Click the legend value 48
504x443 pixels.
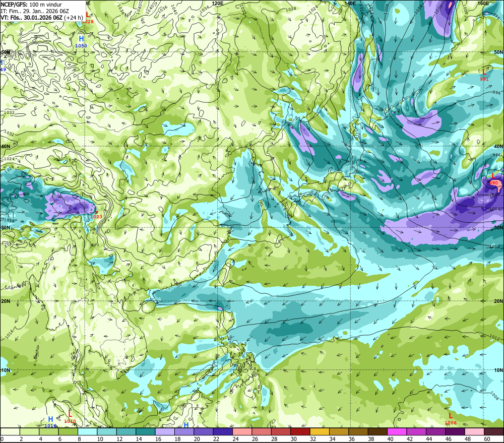tap(468, 439)
